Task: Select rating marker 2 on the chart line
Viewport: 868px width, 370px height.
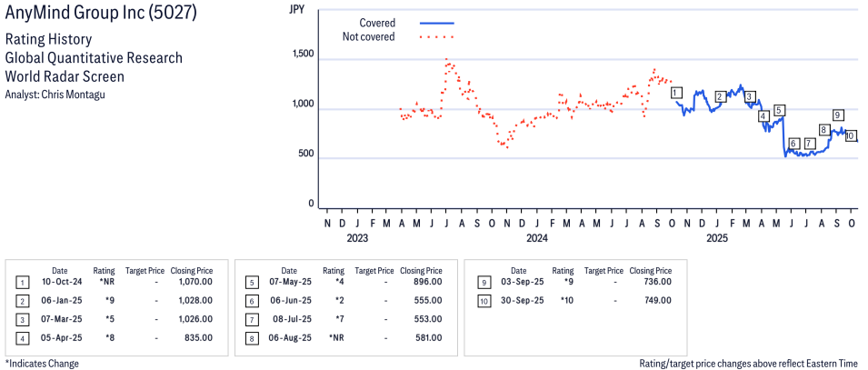Action: pos(720,96)
